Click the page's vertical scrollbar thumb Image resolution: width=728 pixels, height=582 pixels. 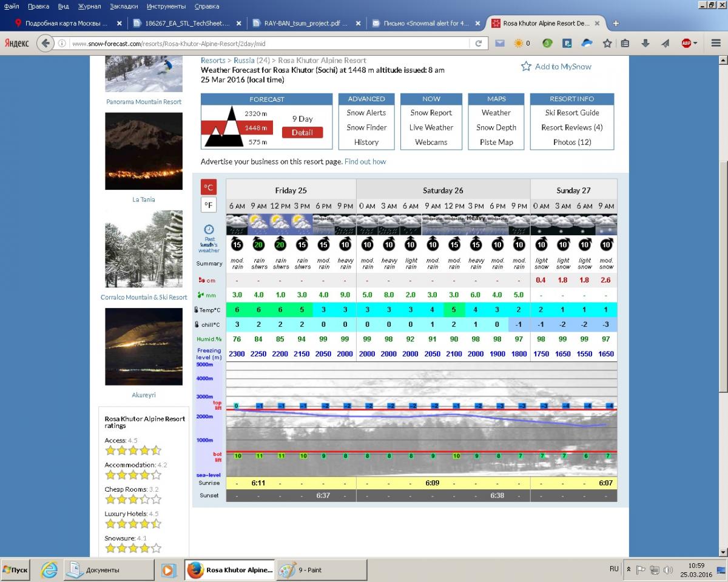coord(723,276)
